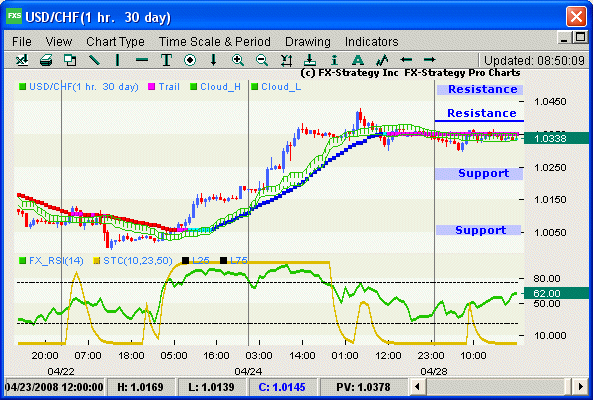Screen dimensions: 593x400
Task: Click the STC(10,23,50) yellow legend square
Action: tap(97, 260)
